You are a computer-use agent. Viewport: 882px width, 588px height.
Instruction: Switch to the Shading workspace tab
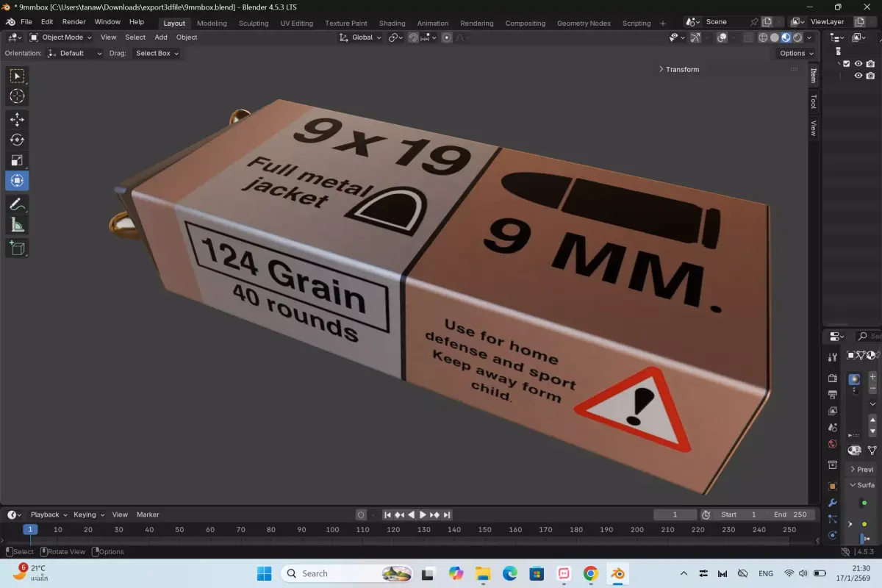click(392, 23)
